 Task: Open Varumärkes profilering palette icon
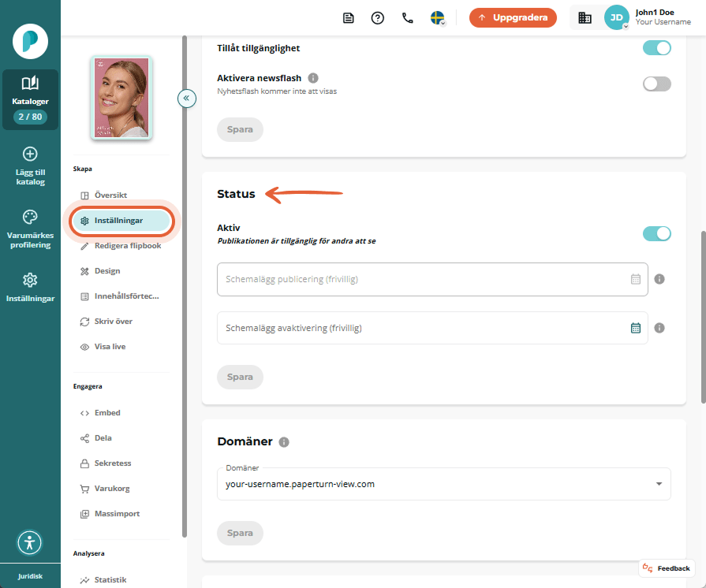point(30,217)
